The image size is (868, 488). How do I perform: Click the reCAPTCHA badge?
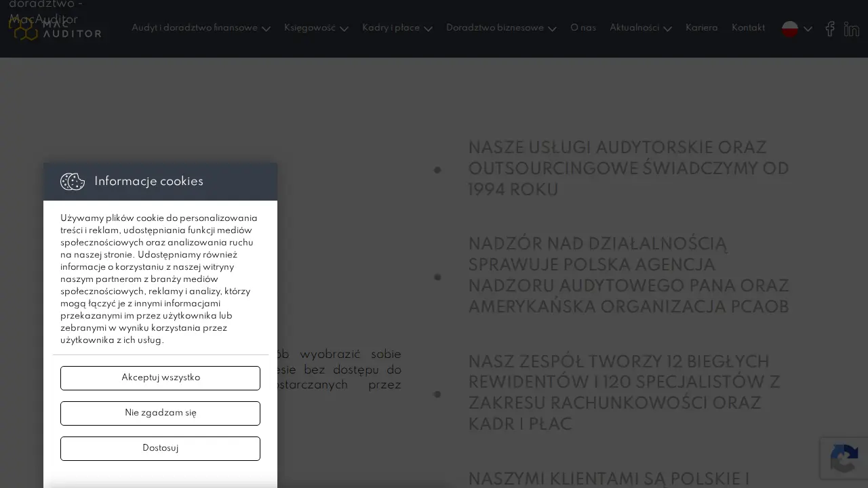pos(844,458)
